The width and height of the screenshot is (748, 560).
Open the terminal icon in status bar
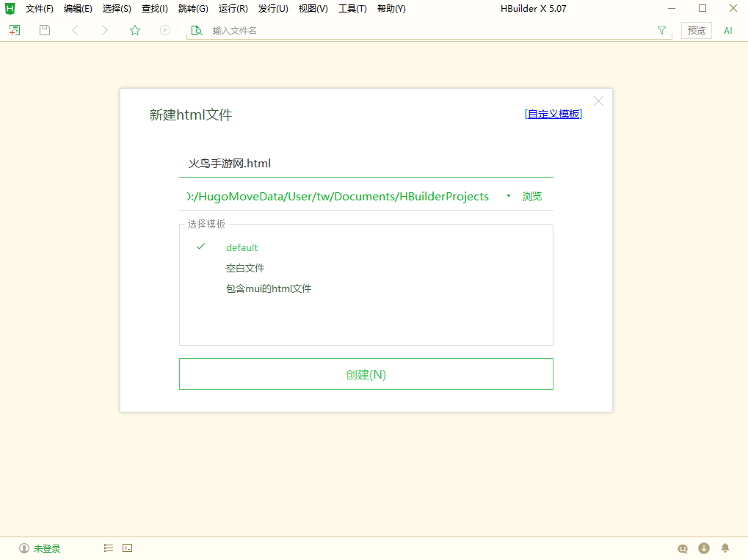[128, 548]
